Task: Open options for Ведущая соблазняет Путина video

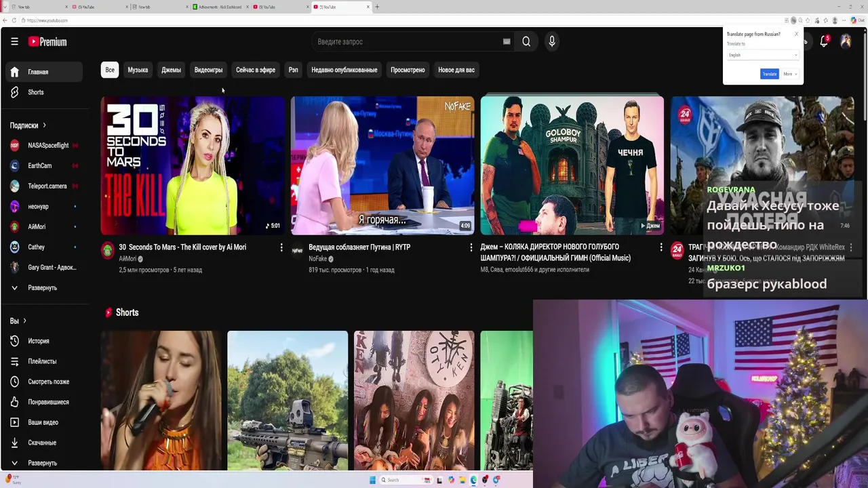Action: click(x=471, y=247)
